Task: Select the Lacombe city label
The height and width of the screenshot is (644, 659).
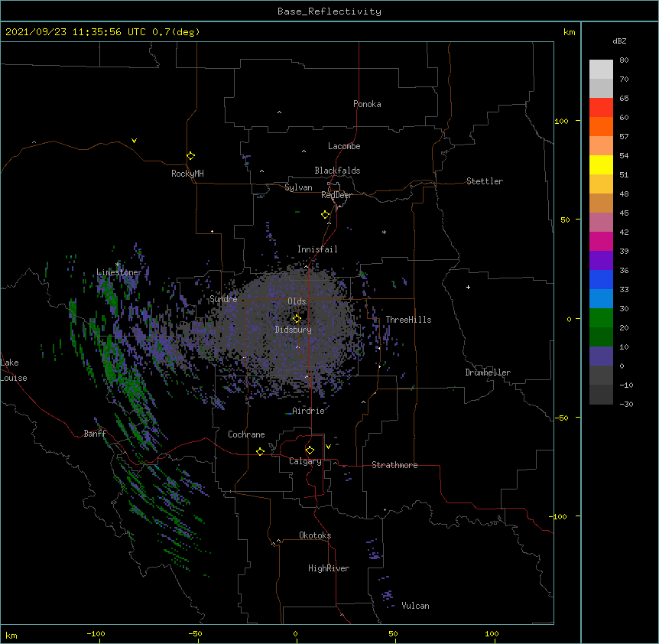Action: 344,146
